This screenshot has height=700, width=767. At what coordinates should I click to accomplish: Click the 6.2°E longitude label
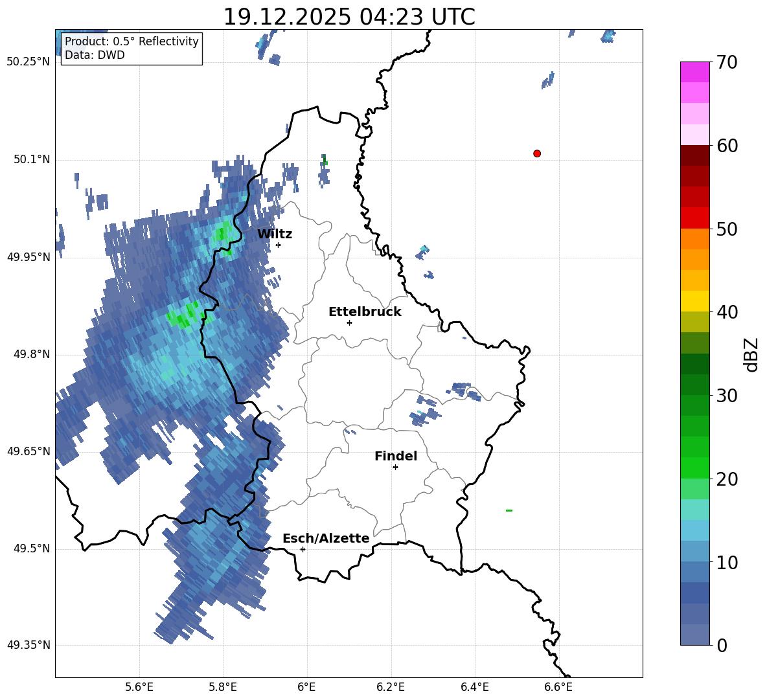point(391,687)
